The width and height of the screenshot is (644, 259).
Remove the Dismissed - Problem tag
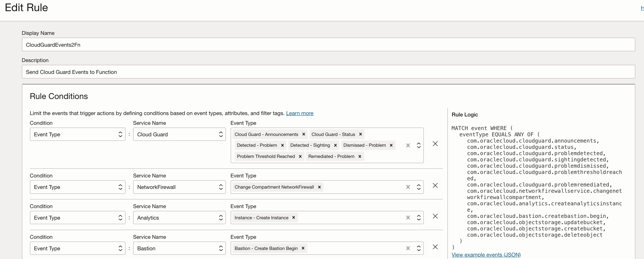pos(391,145)
